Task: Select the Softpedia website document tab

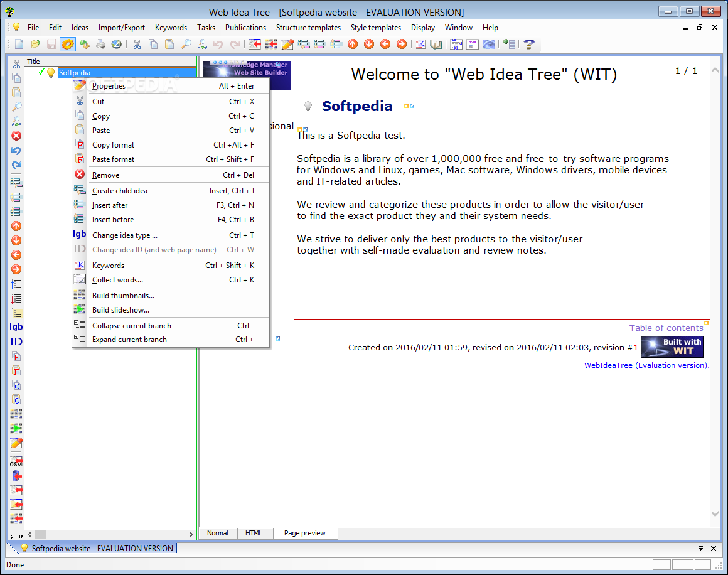Action: coord(97,549)
